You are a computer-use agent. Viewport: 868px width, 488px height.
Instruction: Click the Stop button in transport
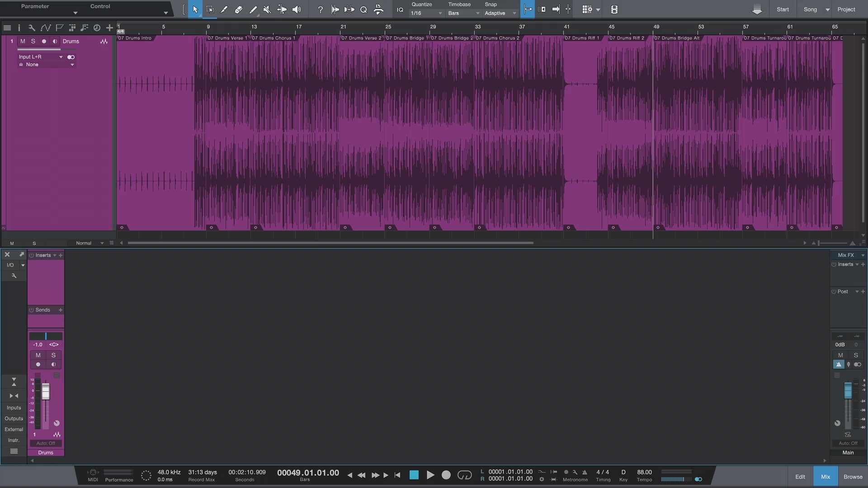click(x=414, y=475)
